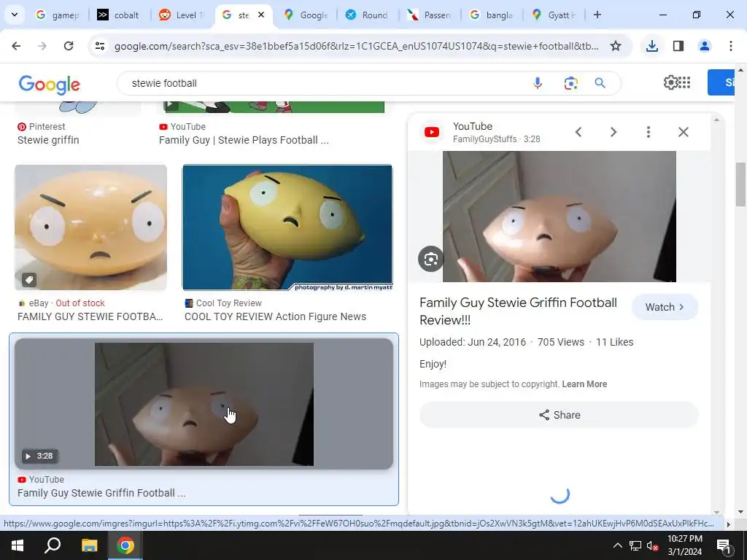
Task: Reload the current page
Action: [69, 46]
